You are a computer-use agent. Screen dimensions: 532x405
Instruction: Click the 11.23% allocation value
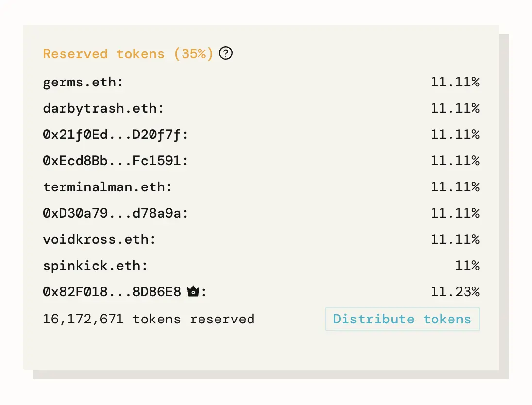click(x=455, y=291)
